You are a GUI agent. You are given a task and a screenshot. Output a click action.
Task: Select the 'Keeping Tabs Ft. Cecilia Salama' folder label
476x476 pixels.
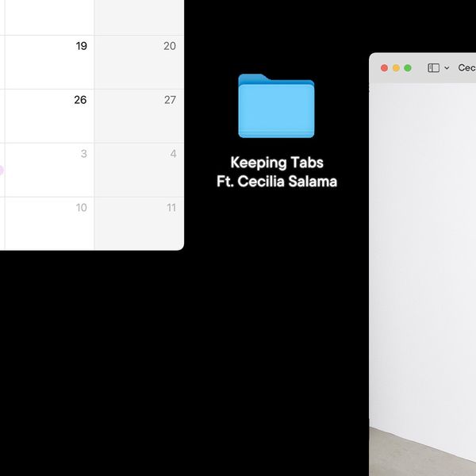(x=277, y=172)
